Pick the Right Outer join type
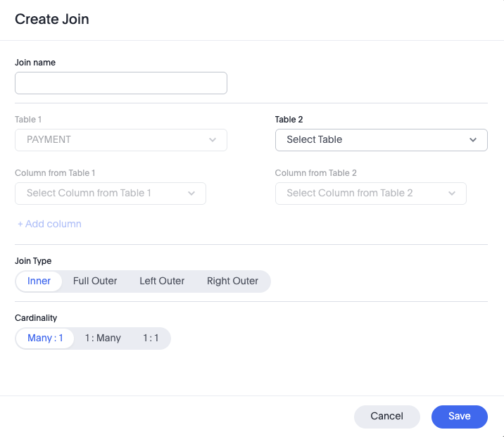Screen dimensions: 504x437 click(232, 281)
